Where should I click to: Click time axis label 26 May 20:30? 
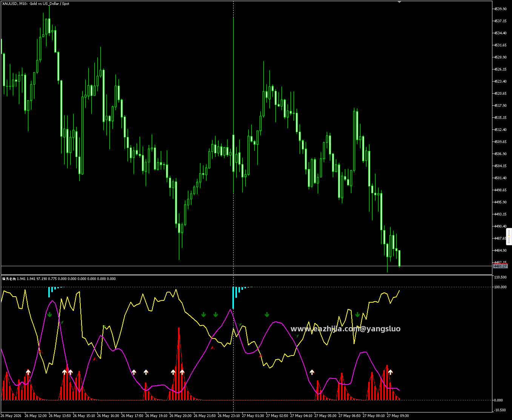click(x=181, y=416)
